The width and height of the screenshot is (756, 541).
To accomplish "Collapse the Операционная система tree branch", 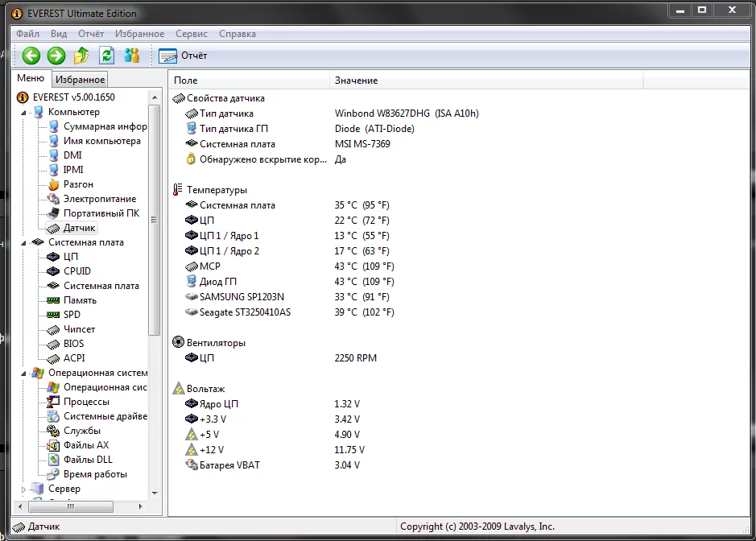I will tap(23, 374).
